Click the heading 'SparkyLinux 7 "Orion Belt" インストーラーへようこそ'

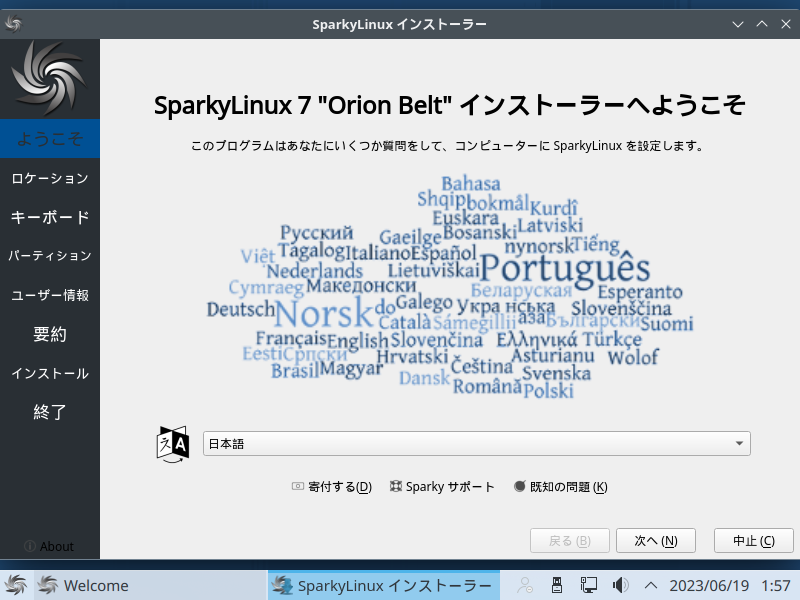point(449,105)
